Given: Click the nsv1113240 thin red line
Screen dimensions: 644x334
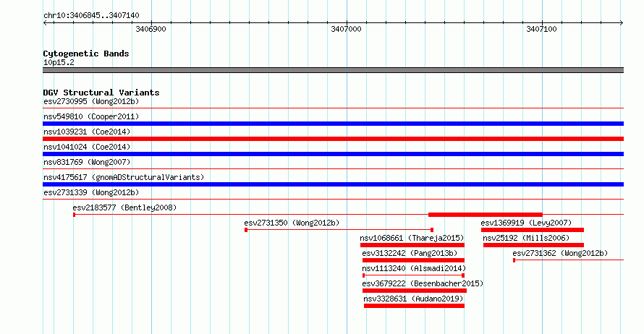Looking at the screenshot, I should (x=413, y=275).
